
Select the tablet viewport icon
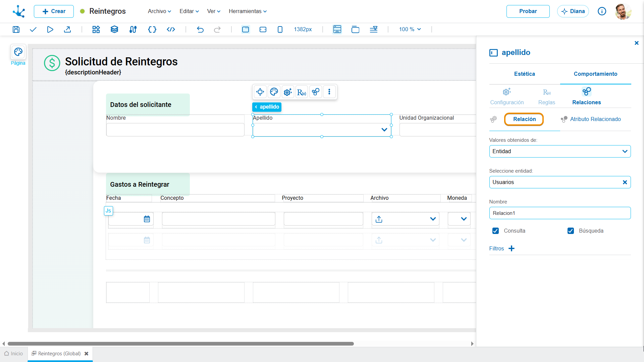click(263, 29)
